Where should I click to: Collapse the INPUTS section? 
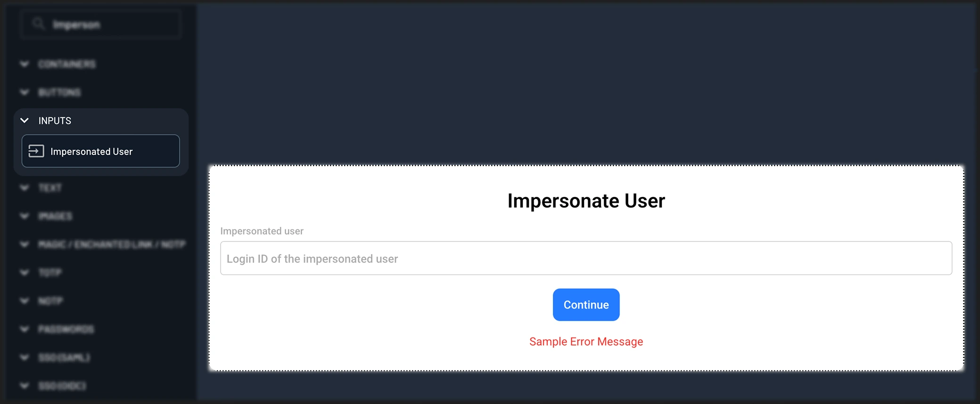point(25,121)
